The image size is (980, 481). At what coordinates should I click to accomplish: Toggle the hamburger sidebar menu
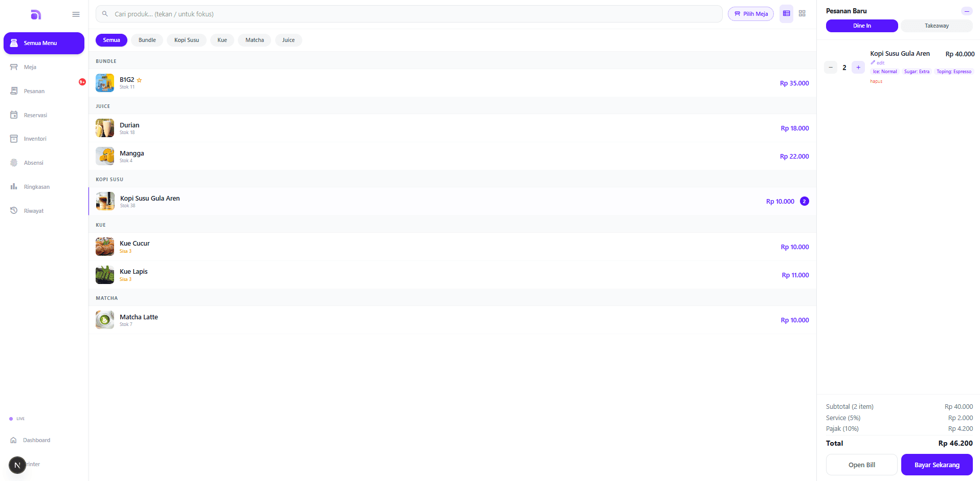click(x=76, y=14)
